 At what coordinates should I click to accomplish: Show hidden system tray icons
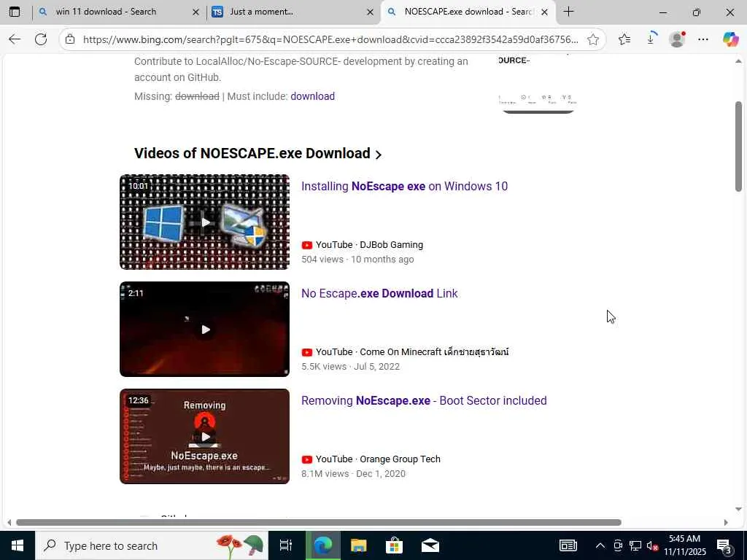click(x=600, y=545)
